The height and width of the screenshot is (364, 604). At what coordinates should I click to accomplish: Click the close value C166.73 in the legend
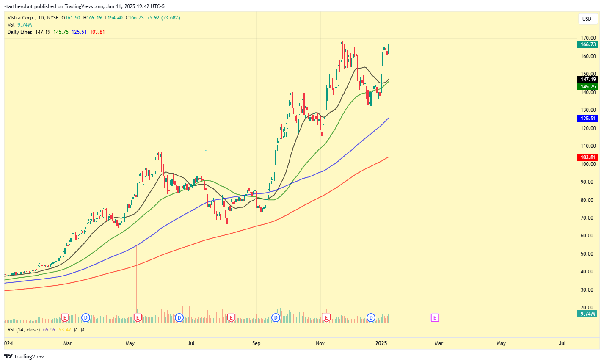(135, 18)
